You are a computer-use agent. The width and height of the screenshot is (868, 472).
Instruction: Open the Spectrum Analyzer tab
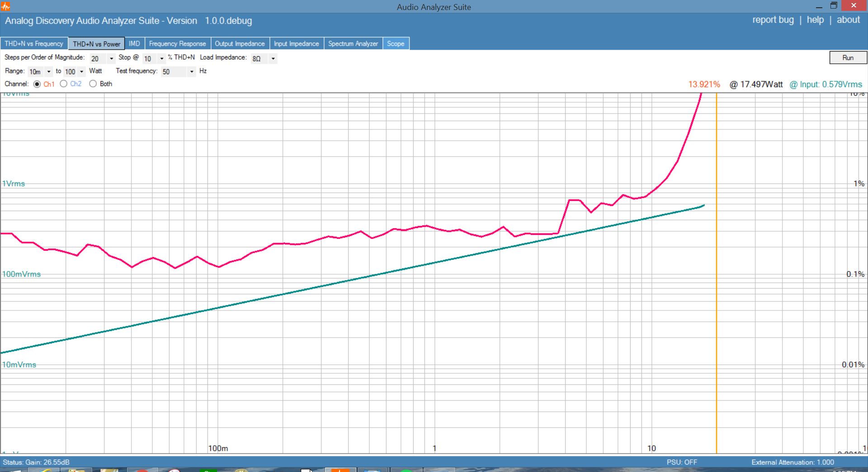(353, 43)
